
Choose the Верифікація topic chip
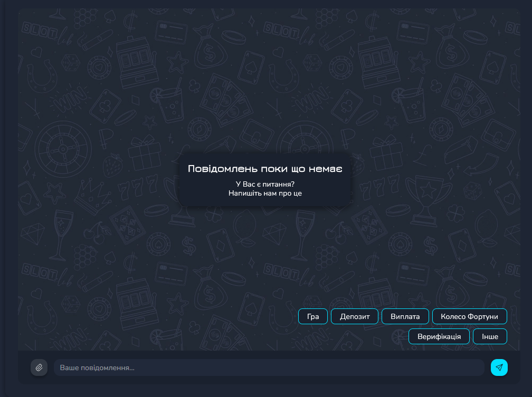tap(439, 336)
